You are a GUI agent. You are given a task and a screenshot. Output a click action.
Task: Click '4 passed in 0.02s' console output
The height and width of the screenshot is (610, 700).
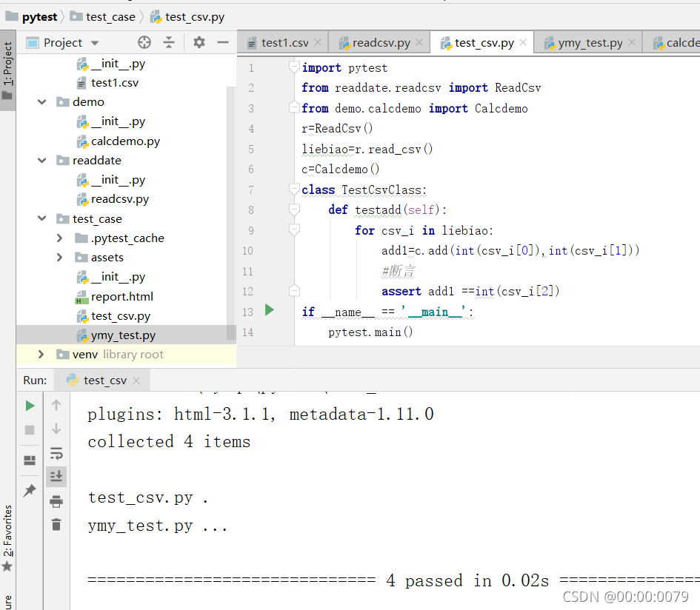(x=467, y=580)
